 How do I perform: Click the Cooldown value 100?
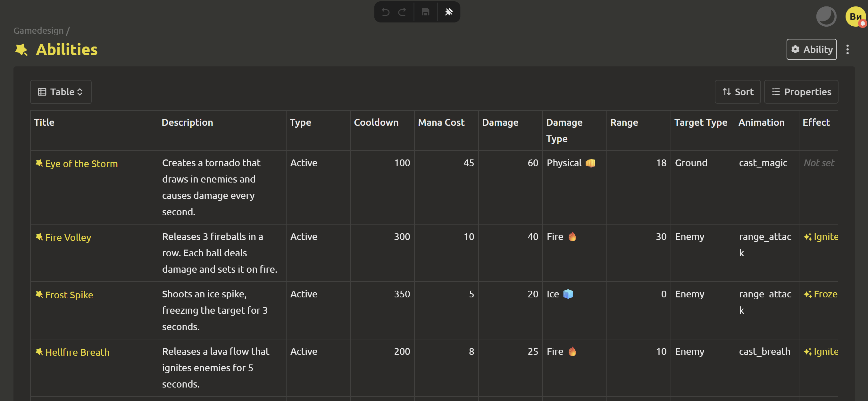point(402,163)
